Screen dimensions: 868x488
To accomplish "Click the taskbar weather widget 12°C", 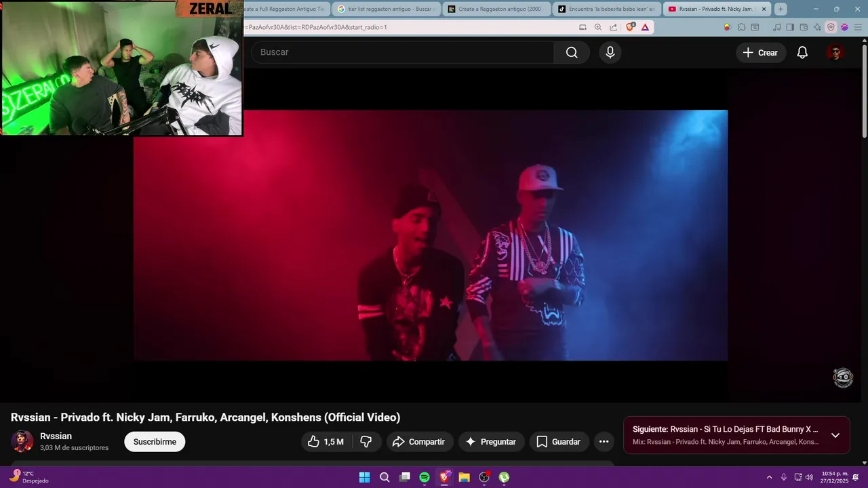I will click(28, 477).
